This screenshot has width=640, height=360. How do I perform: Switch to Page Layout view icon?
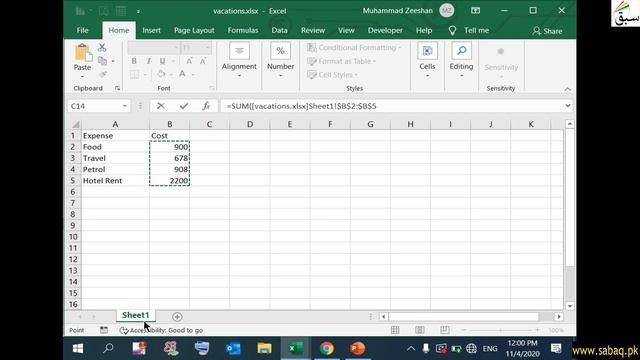pyautogui.click(x=420, y=330)
